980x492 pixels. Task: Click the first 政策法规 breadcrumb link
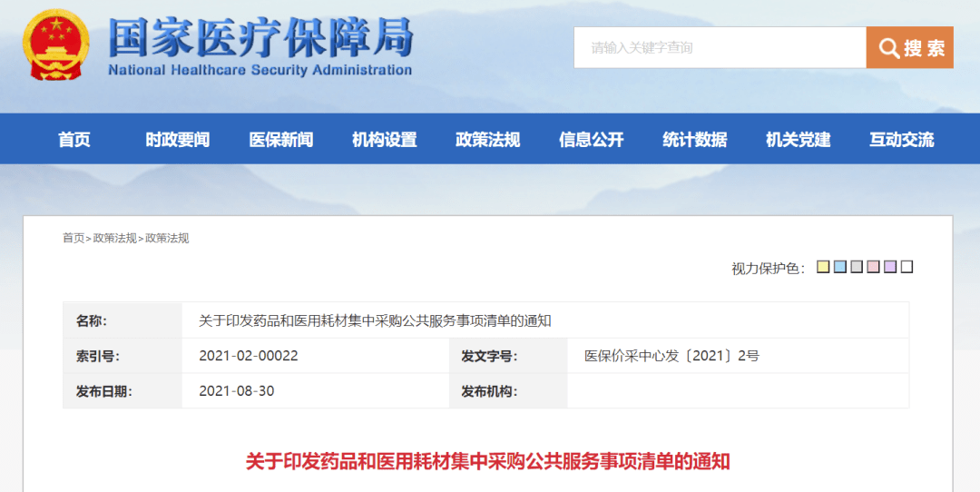coord(115,238)
